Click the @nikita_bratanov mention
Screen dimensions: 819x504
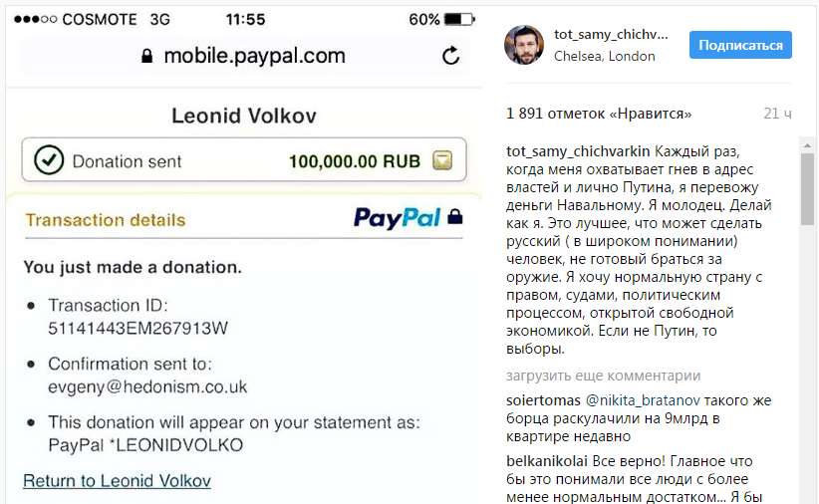click(x=643, y=400)
